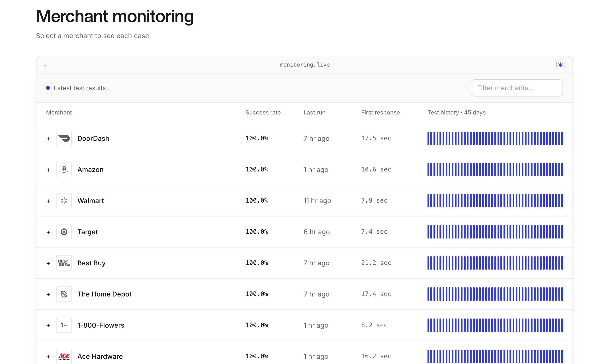Click Best Buy test history bars

coord(495,263)
